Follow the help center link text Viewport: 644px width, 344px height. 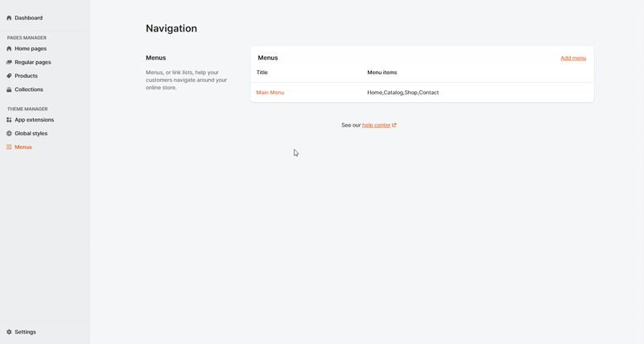click(x=376, y=126)
